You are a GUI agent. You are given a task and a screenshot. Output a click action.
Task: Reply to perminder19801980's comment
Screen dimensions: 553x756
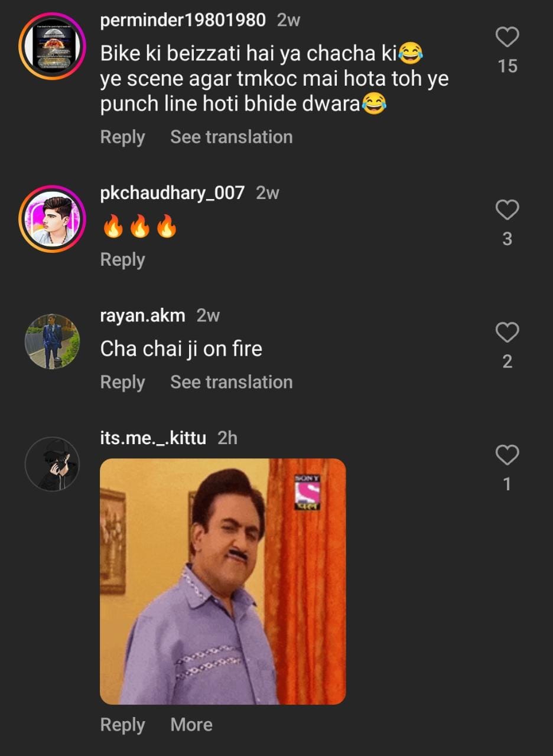click(122, 137)
